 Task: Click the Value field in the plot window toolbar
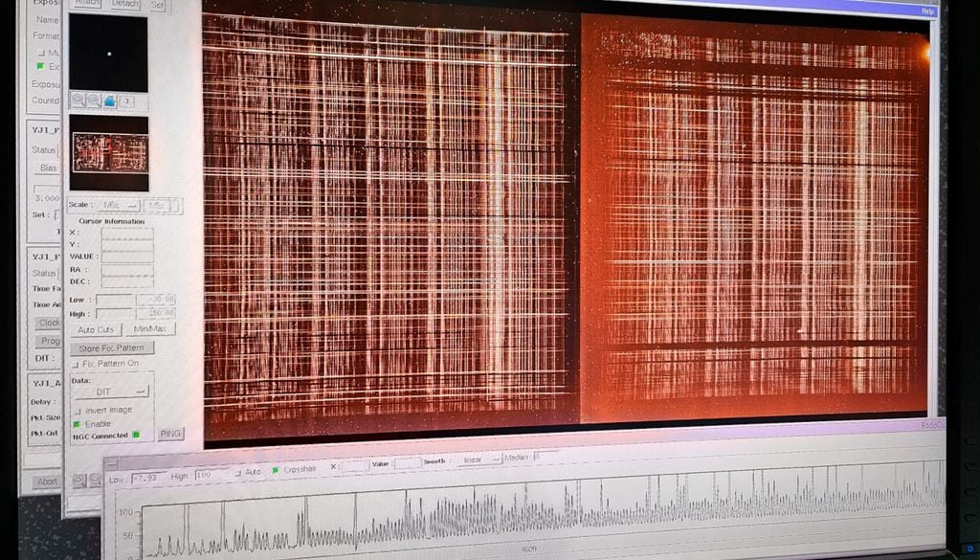tap(408, 463)
